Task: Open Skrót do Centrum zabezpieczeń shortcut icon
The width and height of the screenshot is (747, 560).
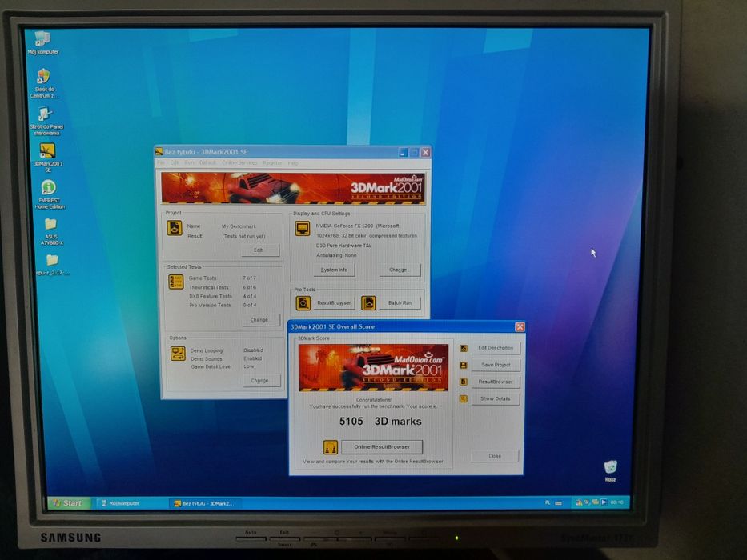Action: [44, 83]
